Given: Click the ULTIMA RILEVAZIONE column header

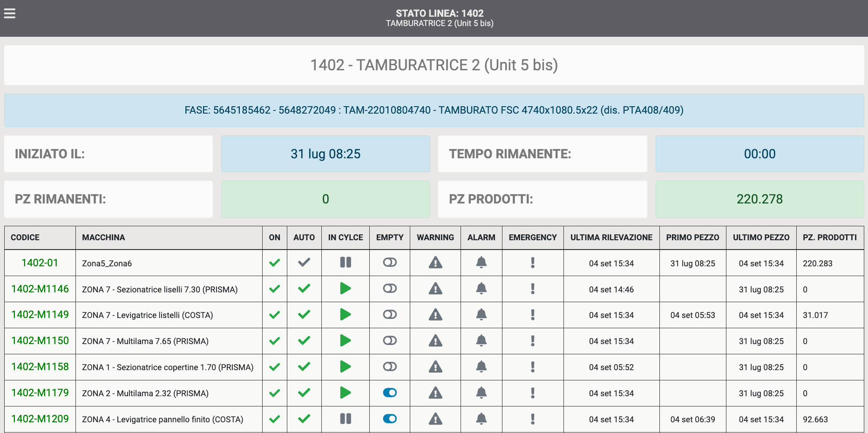Looking at the screenshot, I should 611,237.
